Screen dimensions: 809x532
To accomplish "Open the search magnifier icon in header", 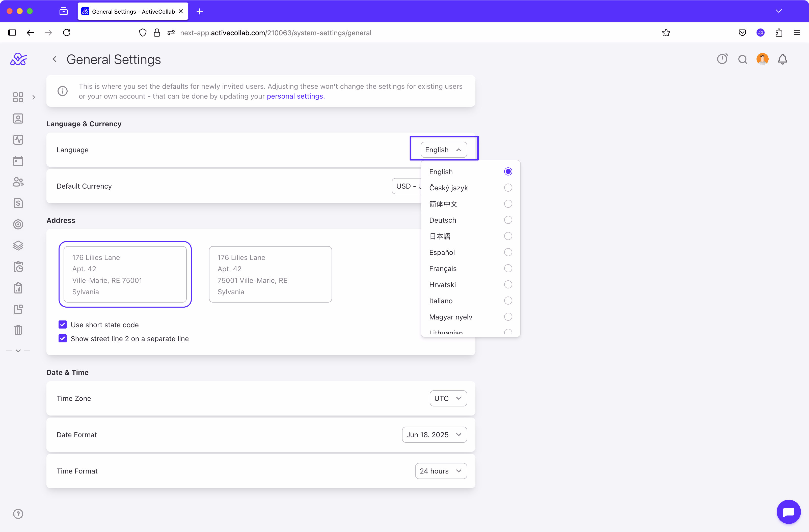I will (x=743, y=60).
